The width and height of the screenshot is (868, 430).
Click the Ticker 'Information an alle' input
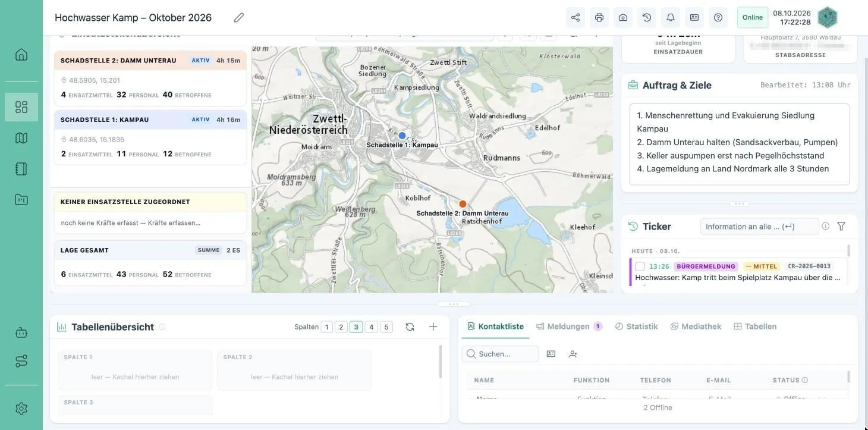[759, 227]
